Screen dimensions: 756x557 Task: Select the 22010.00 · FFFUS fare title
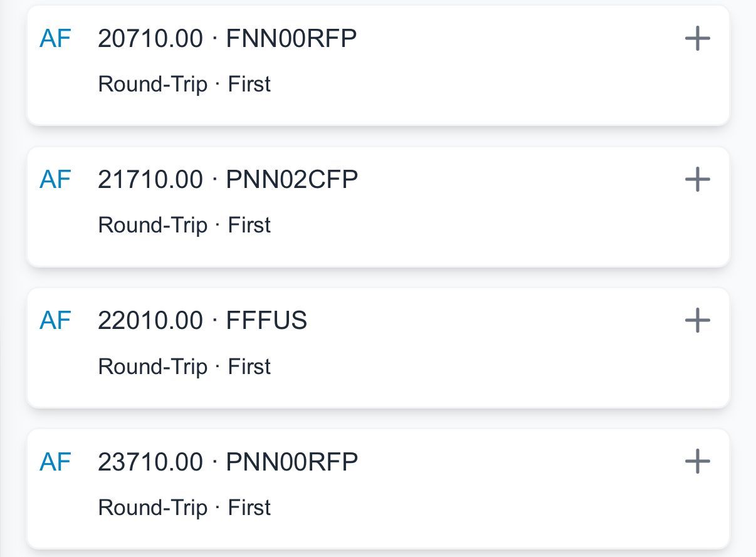click(x=202, y=321)
